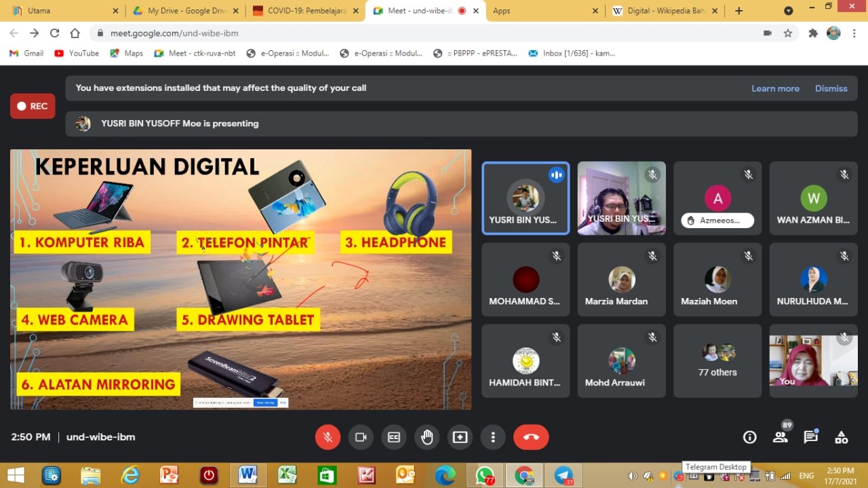
Task: Unmute the microphone
Action: tap(328, 437)
